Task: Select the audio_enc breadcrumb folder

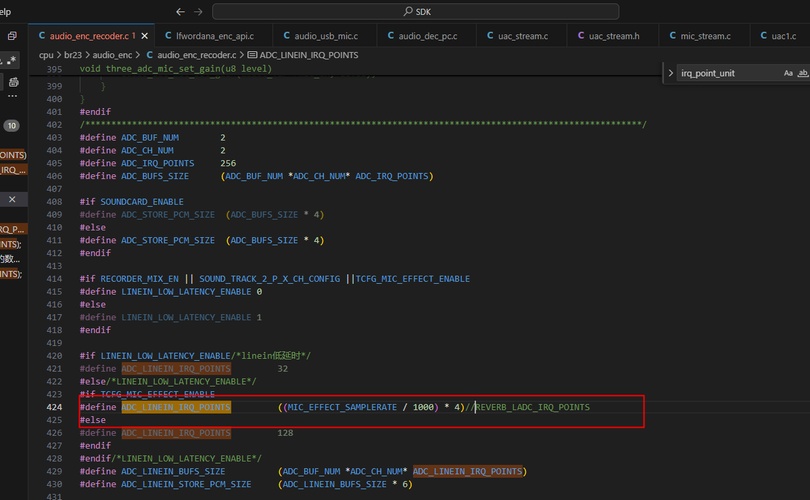Action: [x=112, y=55]
